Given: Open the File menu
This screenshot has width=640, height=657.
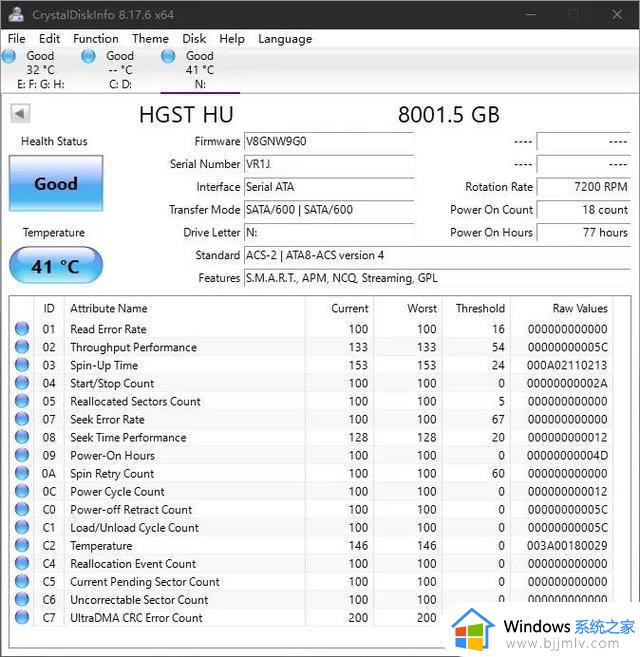Looking at the screenshot, I should coord(17,39).
